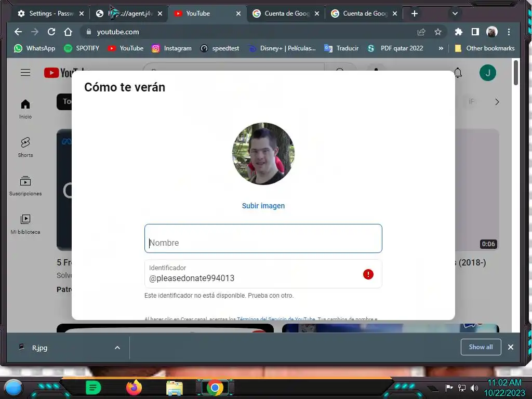
Task: Toggle the Chrome side panel icon
Action: tap(475, 32)
